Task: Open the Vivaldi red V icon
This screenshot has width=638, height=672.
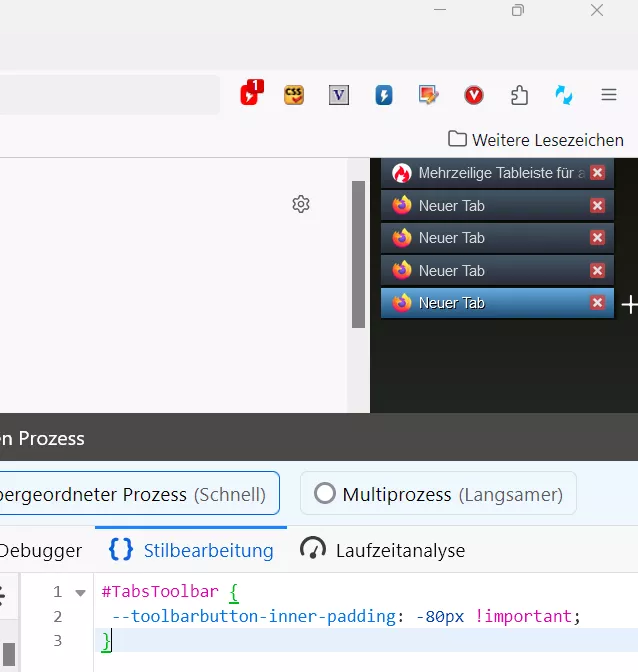Action: (474, 95)
